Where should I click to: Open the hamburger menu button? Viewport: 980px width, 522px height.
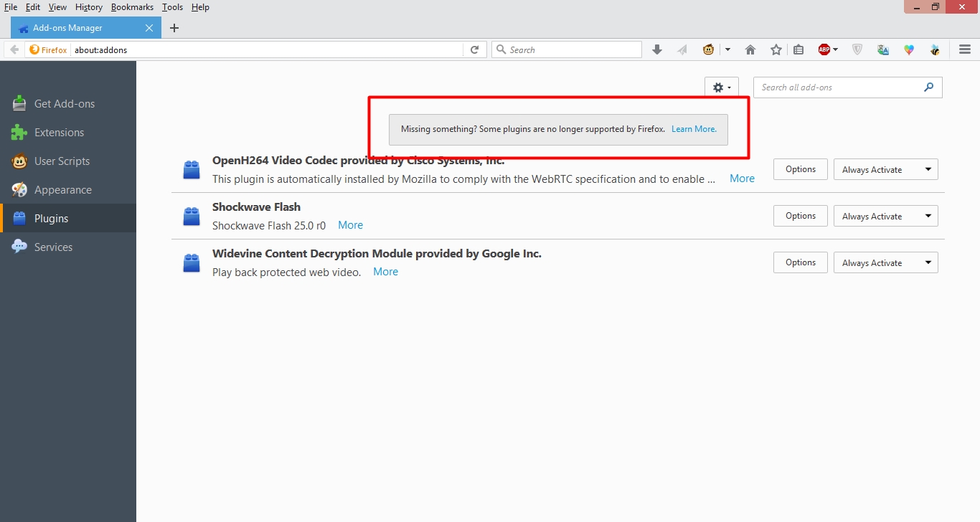964,49
